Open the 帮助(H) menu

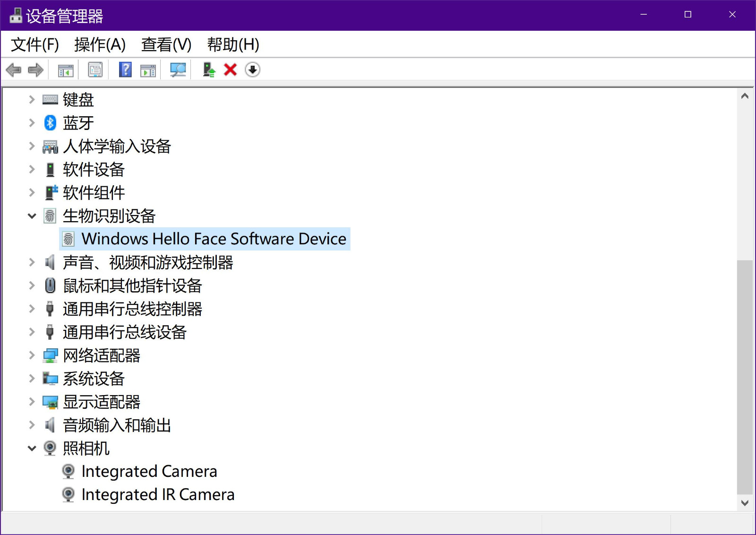point(233,45)
